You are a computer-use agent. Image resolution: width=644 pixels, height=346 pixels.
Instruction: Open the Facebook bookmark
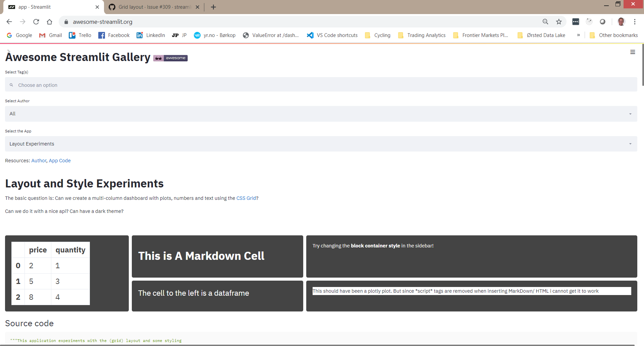pyautogui.click(x=114, y=35)
